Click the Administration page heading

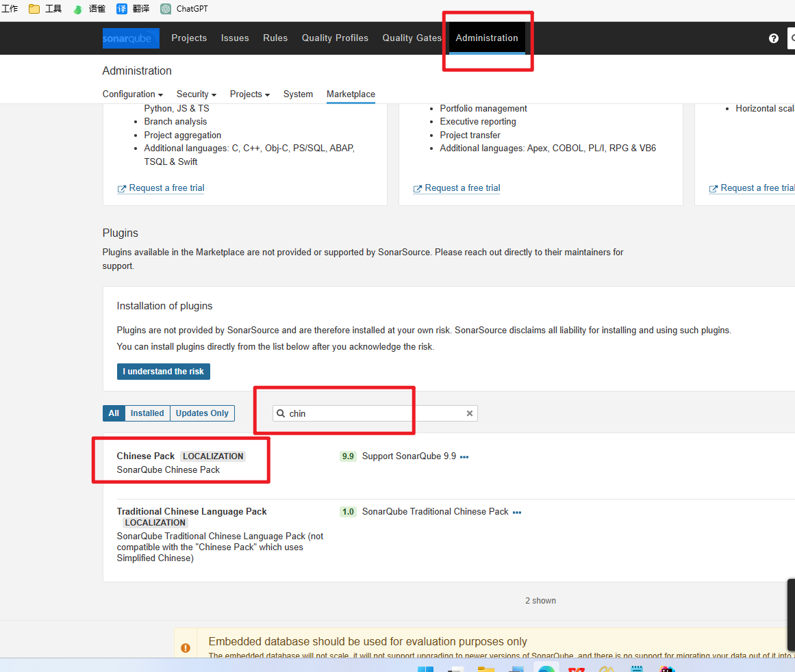pos(137,71)
